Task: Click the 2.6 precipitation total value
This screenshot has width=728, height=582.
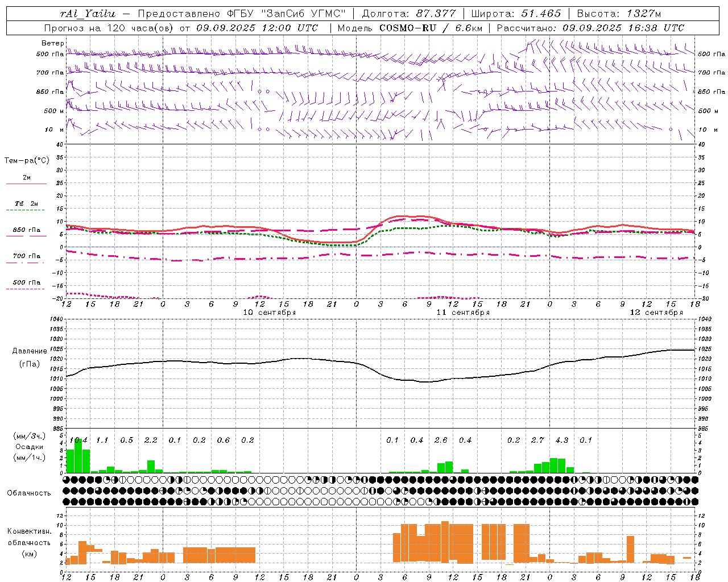Action: pos(441,440)
